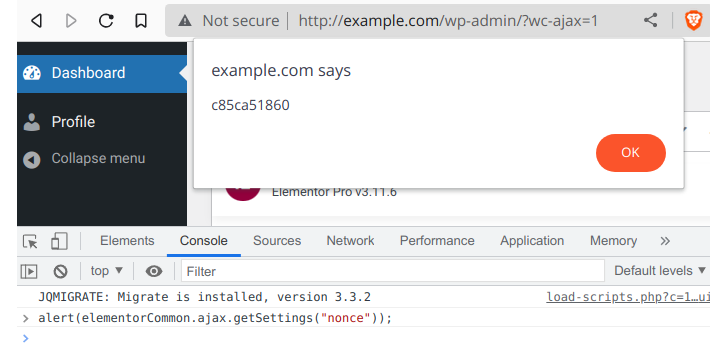Open the top context dropdown

pyautogui.click(x=107, y=271)
